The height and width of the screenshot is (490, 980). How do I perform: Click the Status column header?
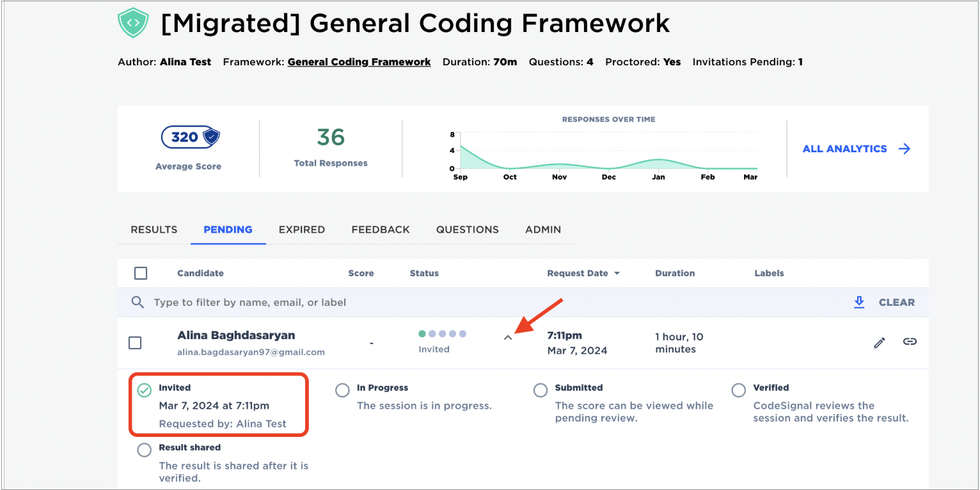click(424, 273)
